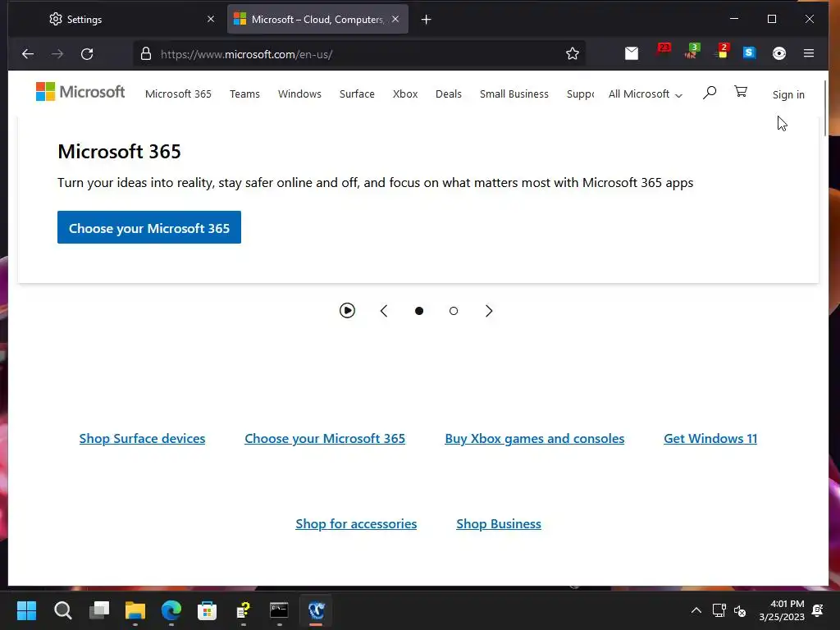Select the first carousel slide dot

coord(419,311)
